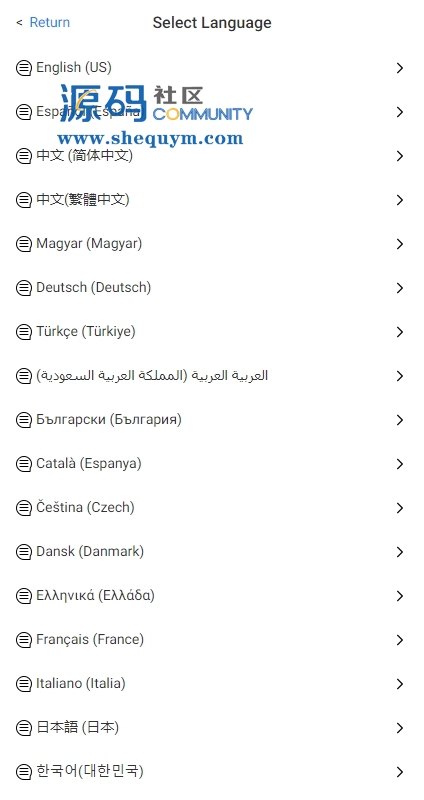Click the icon beside 한국어(대한민국)
Image resolution: width=424 pixels, height=800 pixels.
(x=23, y=771)
